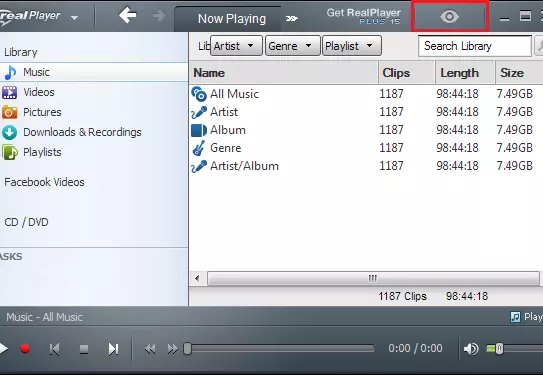Image resolution: width=543 pixels, height=375 pixels.
Task: Open the RealPlayer logo dropdown menu
Action: (74, 17)
